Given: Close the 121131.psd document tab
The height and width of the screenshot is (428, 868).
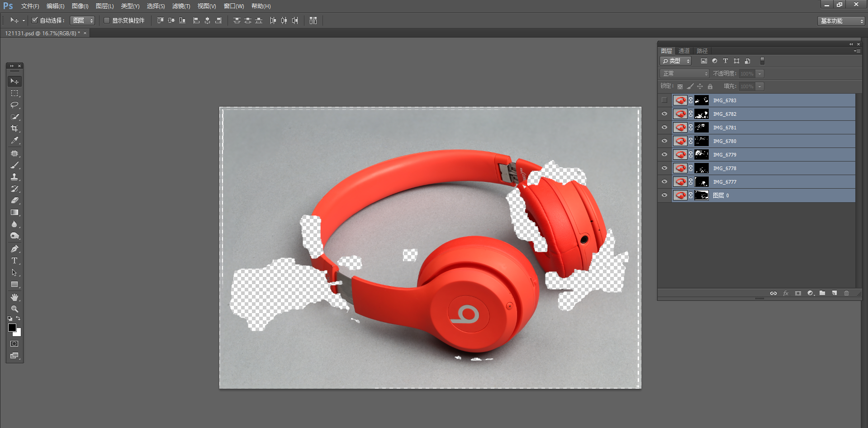Looking at the screenshot, I should click(x=85, y=33).
